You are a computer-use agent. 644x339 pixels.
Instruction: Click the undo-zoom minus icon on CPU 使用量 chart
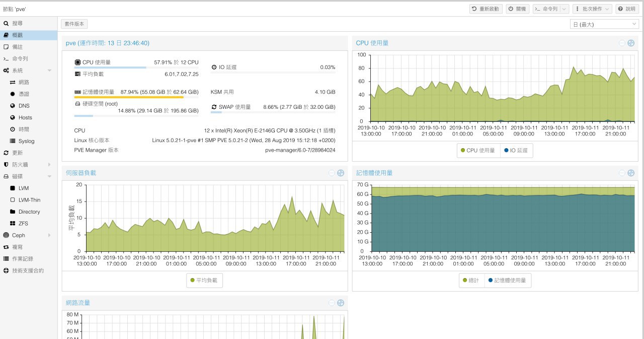(x=622, y=43)
